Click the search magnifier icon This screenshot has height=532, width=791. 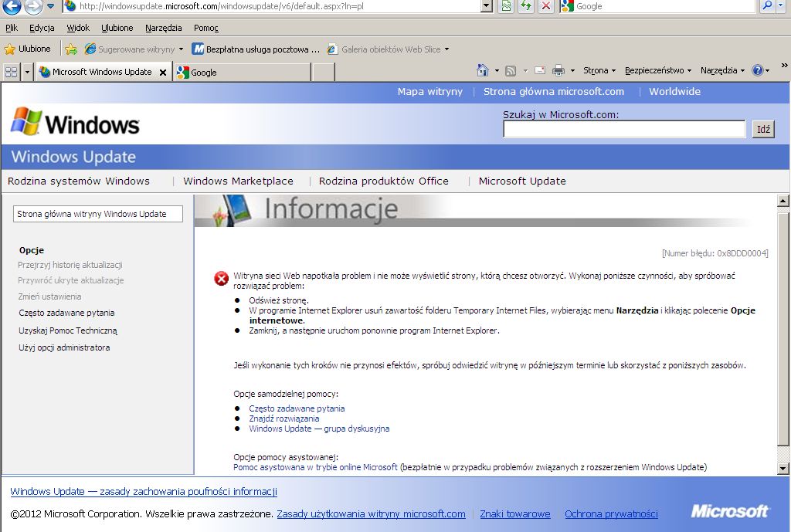(767, 6)
